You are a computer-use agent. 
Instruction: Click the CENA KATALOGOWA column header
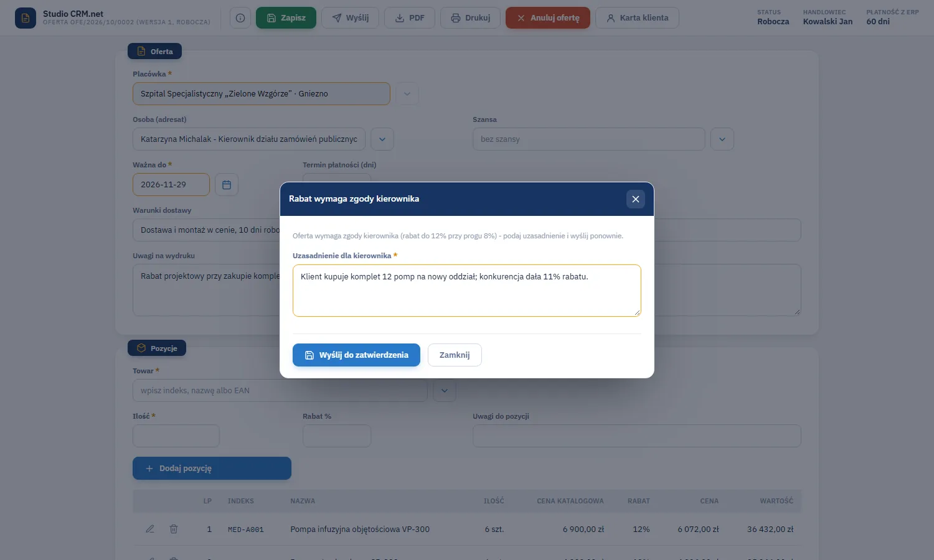coord(570,501)
